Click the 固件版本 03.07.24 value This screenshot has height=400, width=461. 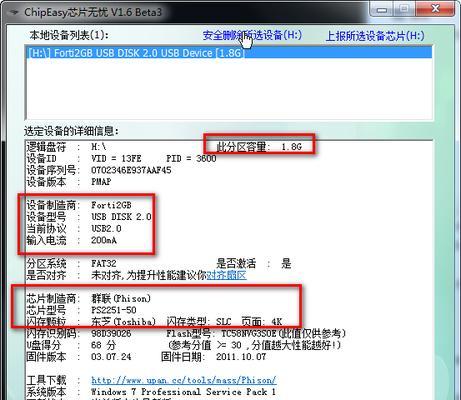111,357
